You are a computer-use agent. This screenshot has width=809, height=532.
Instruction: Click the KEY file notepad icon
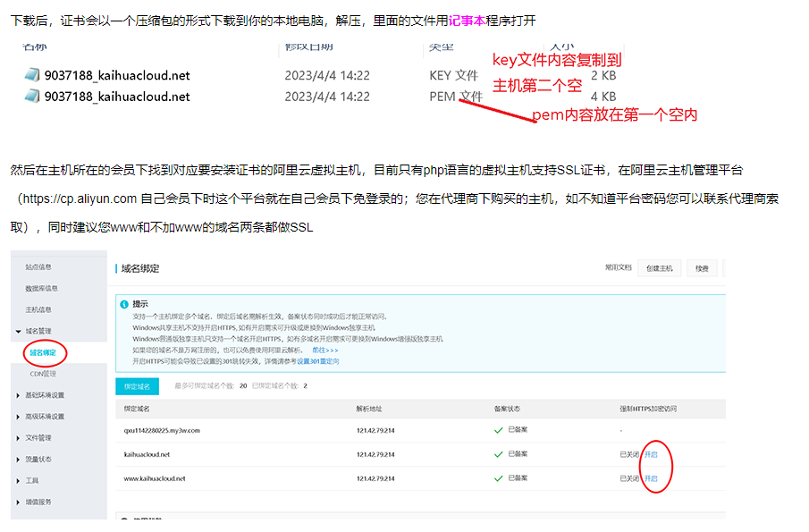(x=33, y=76)
